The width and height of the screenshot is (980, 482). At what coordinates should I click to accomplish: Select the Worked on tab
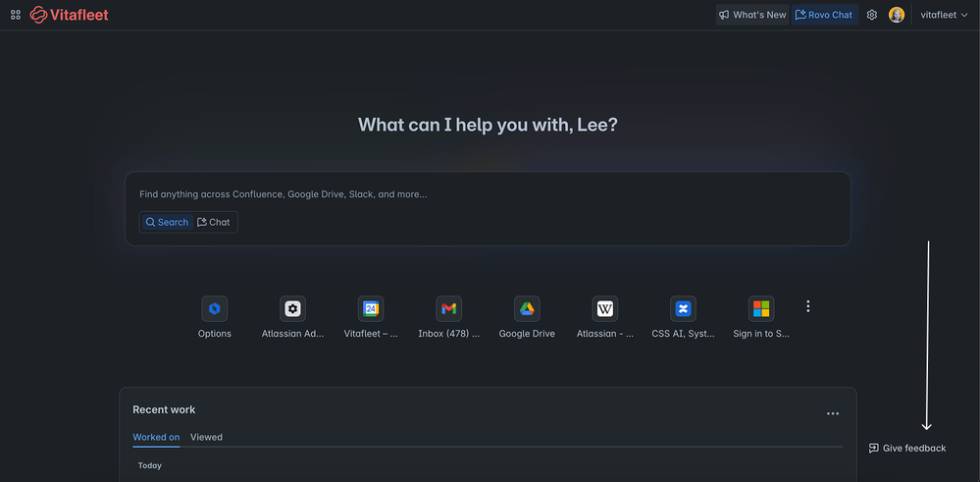point(156,437)
